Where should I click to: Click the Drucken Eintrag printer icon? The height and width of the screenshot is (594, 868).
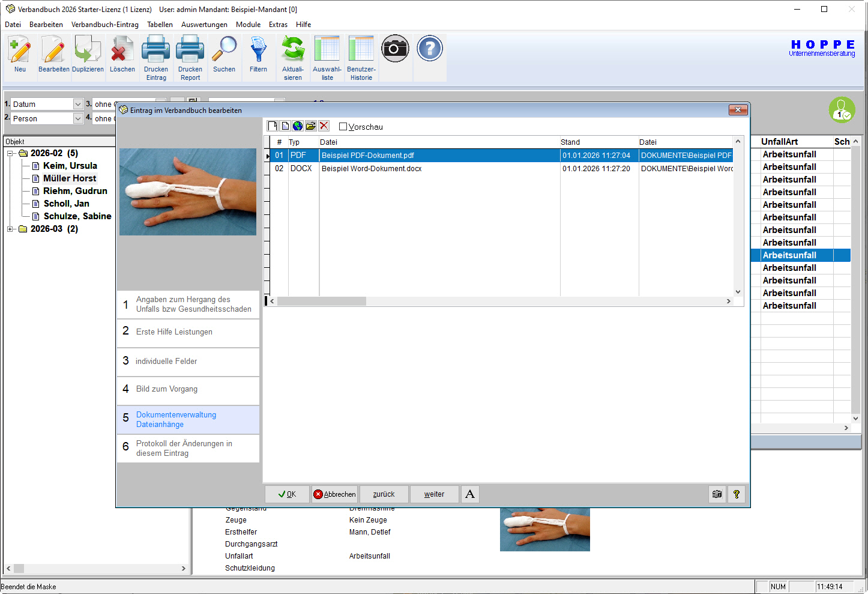[156, 54]
